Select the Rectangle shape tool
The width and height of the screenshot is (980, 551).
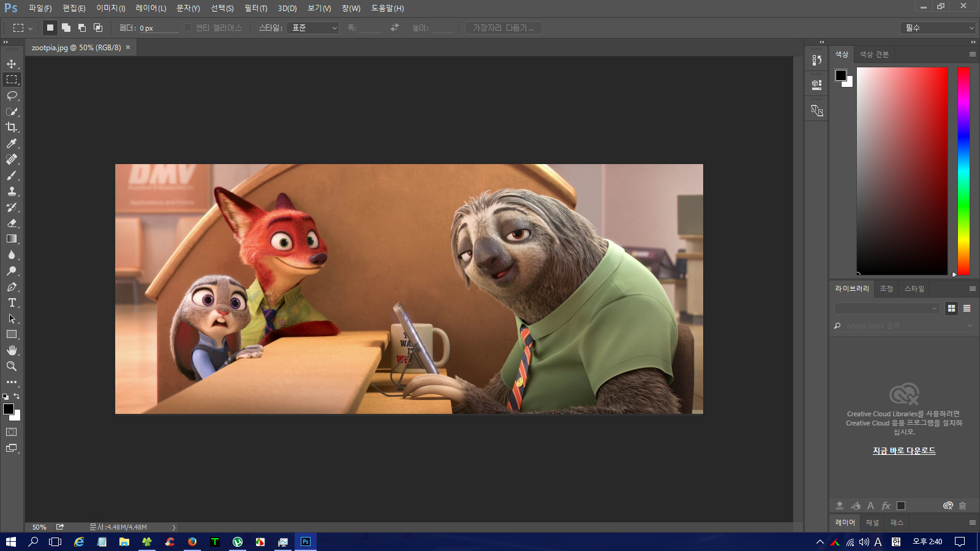click(12, 334)
